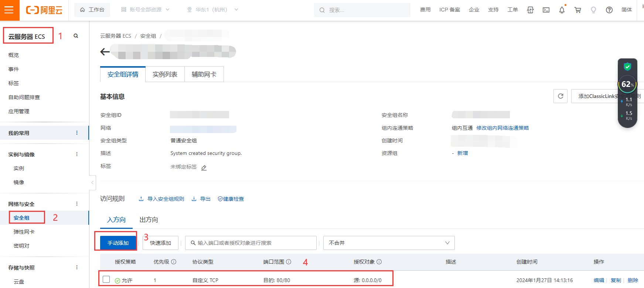Click the 手动添加 button
The height and width of the screenshot is (288, 644).
point(118,243)
